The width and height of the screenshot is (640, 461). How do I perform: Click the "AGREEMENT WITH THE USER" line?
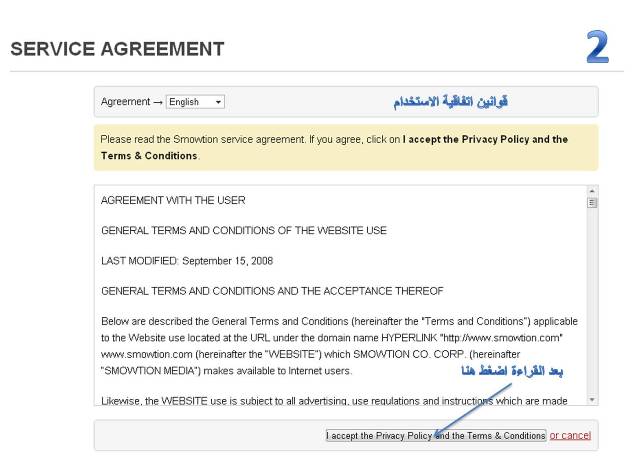click(x=173, y=200)
